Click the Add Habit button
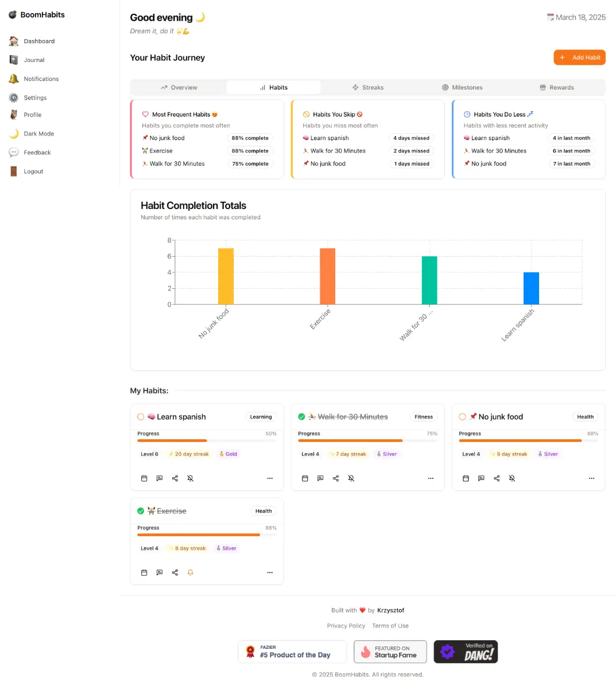This screenshot has width=616, height=689. (x=579, y=57)
